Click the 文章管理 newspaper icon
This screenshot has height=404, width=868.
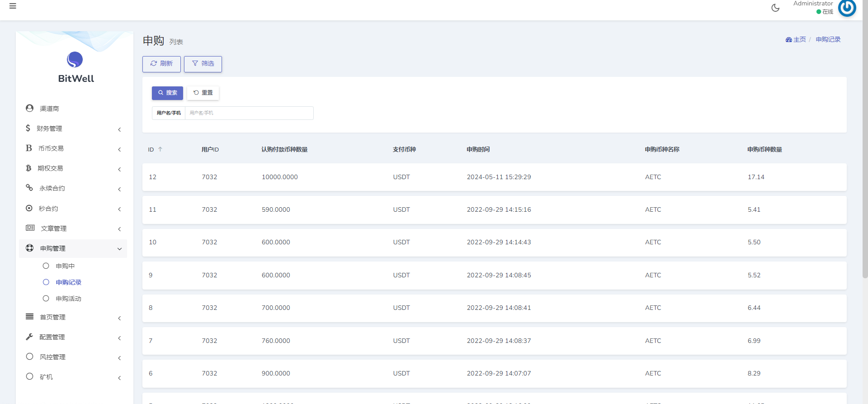tap(30, 228)
